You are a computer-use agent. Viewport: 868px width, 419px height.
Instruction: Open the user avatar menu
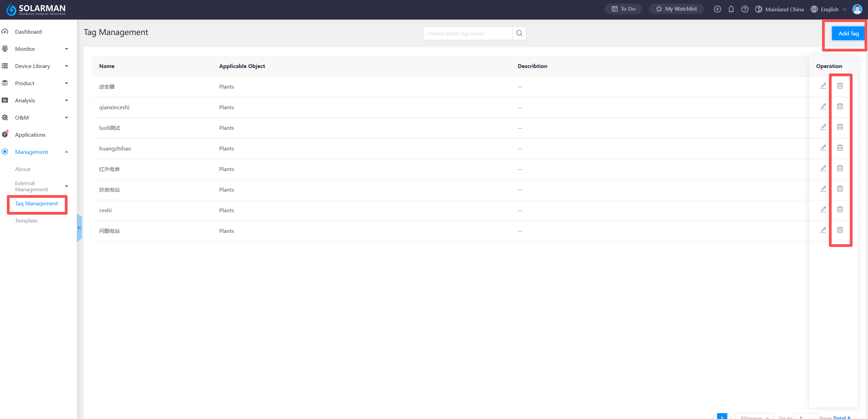(857, 9)
